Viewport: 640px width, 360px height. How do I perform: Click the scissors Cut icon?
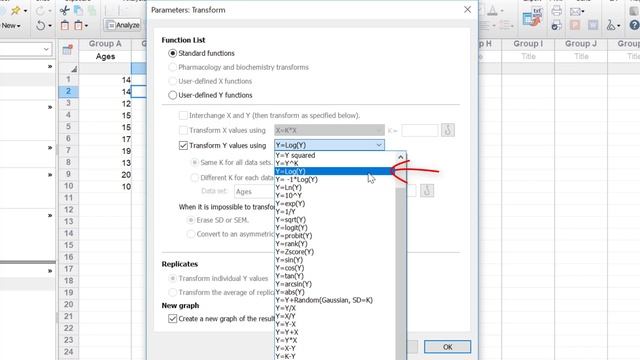click(x=64, y=11)
